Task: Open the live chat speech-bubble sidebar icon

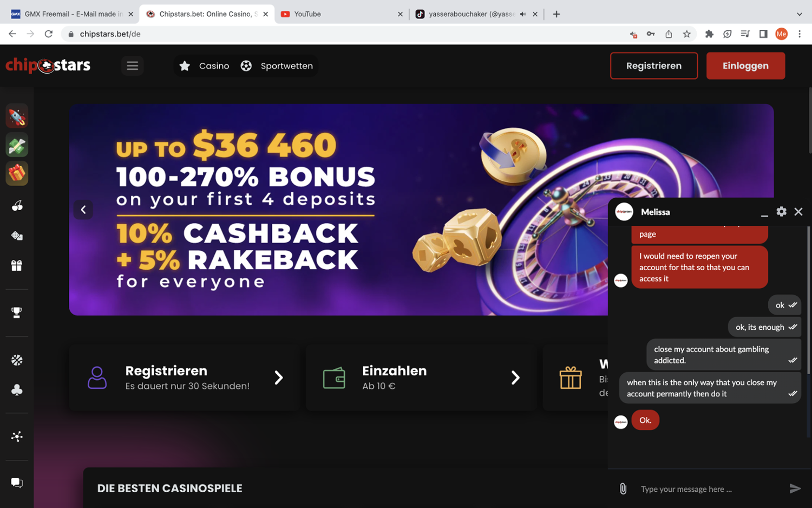Action: point(17,483)
